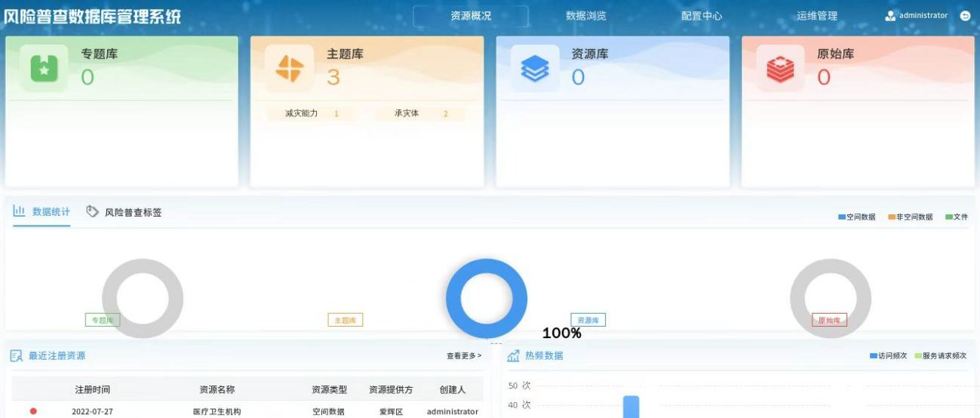Click the 风险普查标签 tag icon
The height and width of the screenshot is (418, 980).
93,211
